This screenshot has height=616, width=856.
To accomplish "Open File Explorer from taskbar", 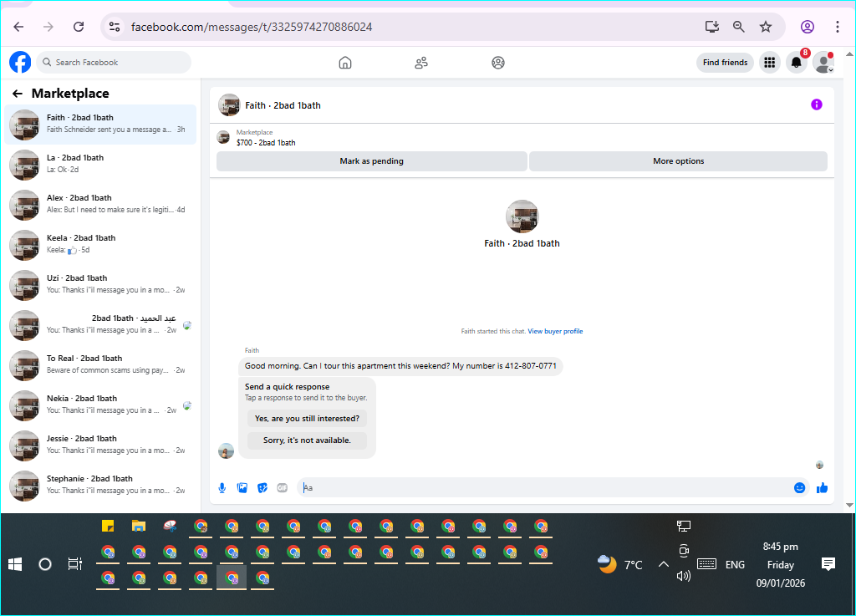I will (139, 526).
